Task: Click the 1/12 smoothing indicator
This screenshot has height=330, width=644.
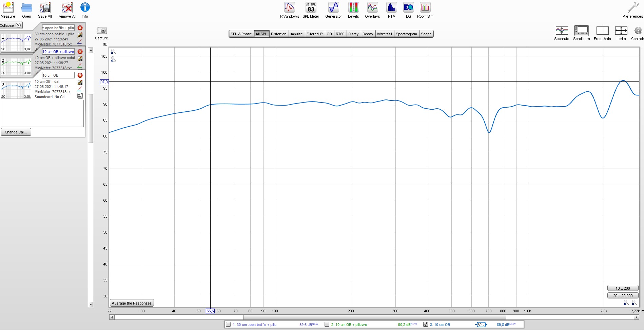Action: point(481,325)
